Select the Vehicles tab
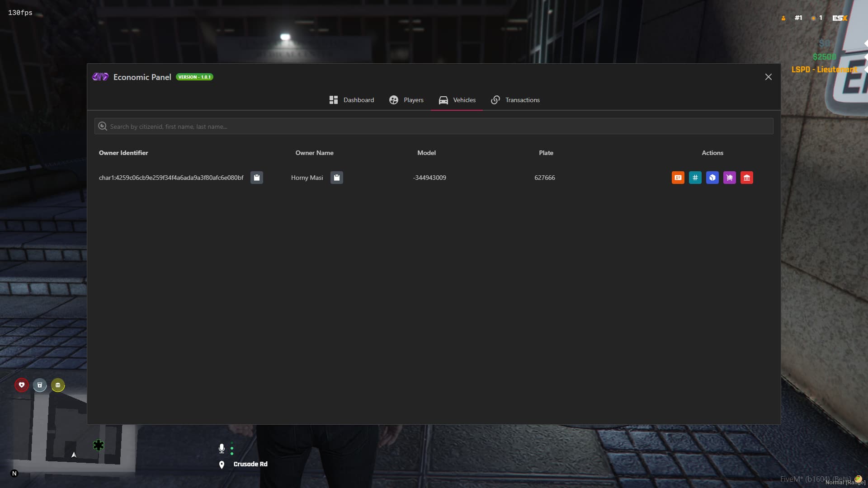Image resolution: width=868 pixels, height=488 pixels. 457,100
